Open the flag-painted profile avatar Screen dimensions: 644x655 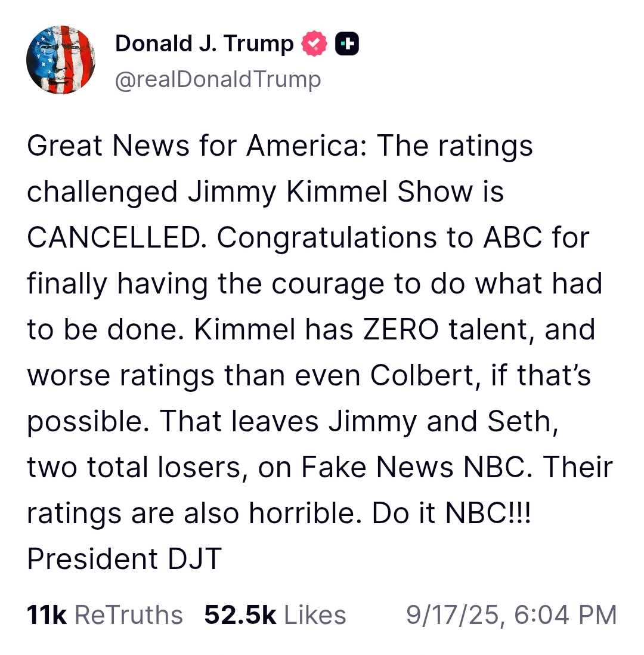(x=61, y=60)
